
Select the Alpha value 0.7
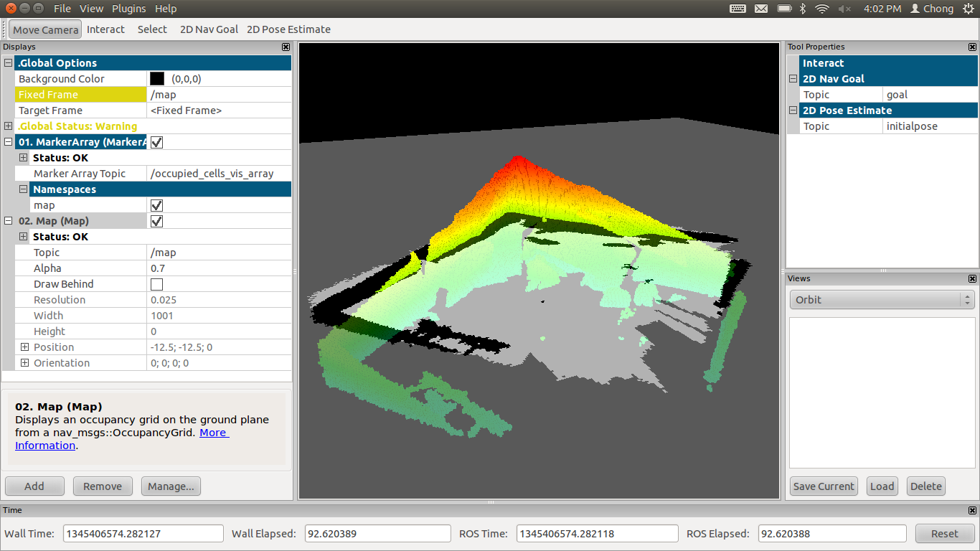coord(219,268)
